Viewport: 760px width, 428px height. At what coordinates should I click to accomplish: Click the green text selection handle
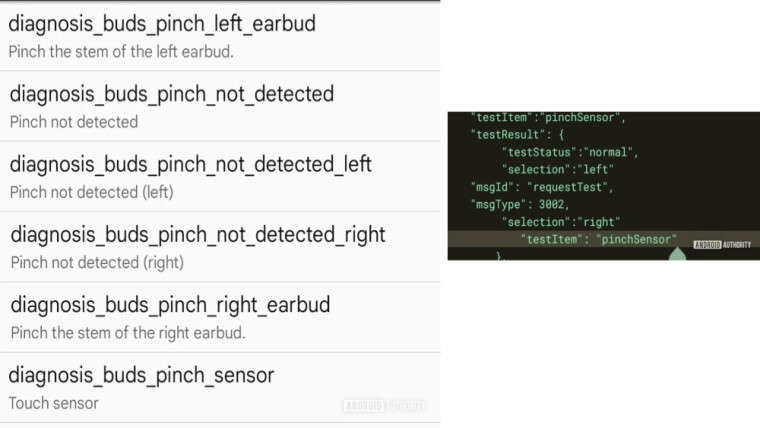click(677, 254)
